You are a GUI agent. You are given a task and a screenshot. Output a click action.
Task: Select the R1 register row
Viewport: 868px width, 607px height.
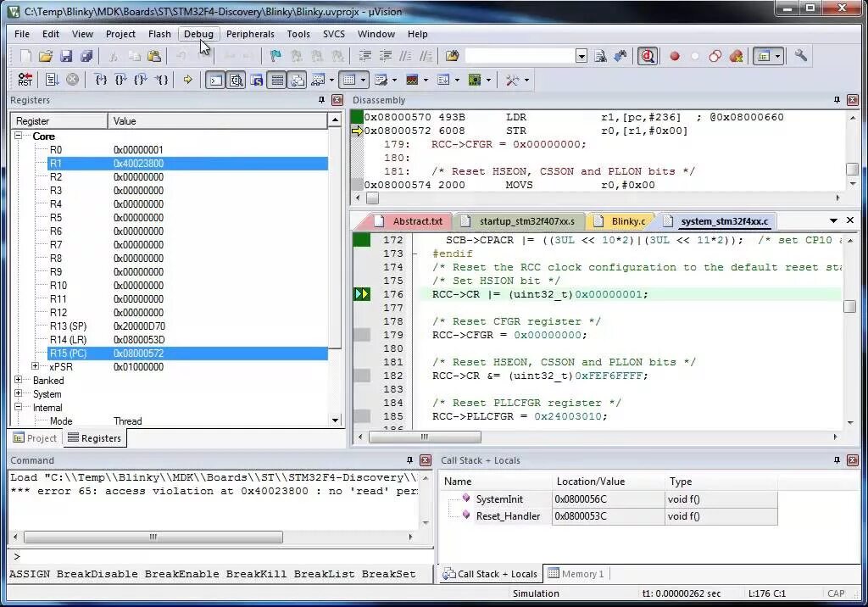click(187, 164)
